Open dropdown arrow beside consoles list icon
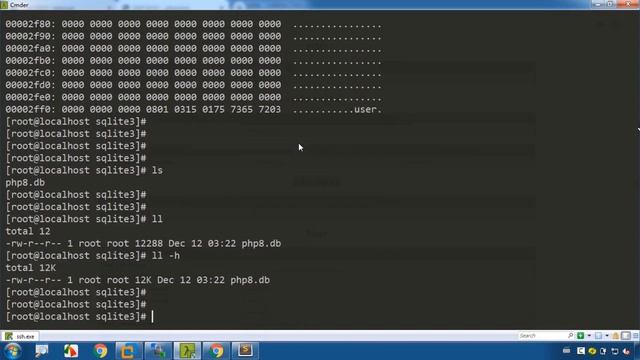Image resolution: width=640 pixels, height=360 pixels. pyautogui.click(x=607, y=336)
